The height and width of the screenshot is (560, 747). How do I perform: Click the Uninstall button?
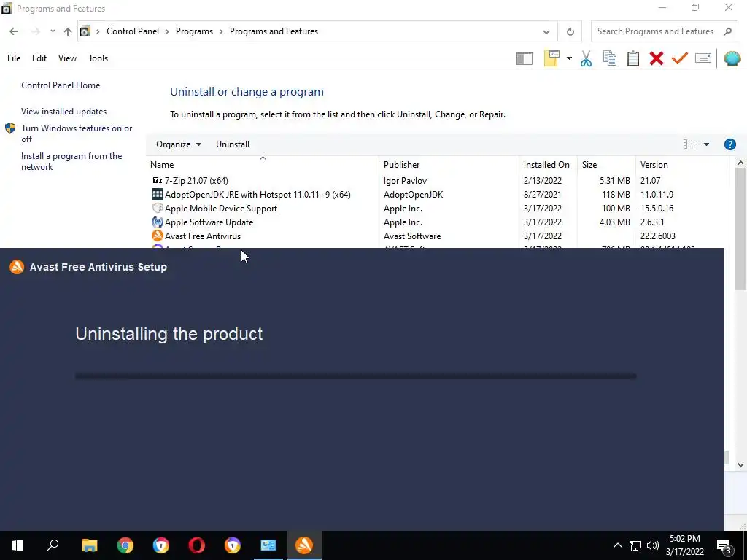pyautogui.click(x=233, y=144)
